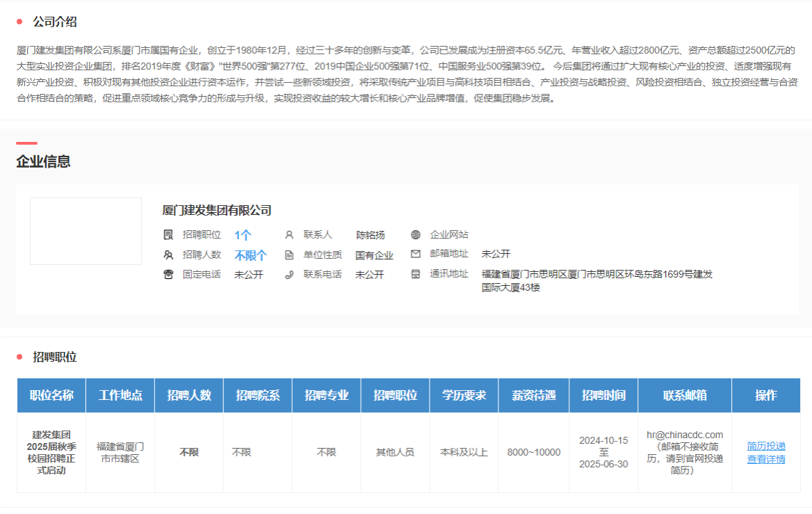Click the 薪资待遇 column header

[x=534, y=395]
